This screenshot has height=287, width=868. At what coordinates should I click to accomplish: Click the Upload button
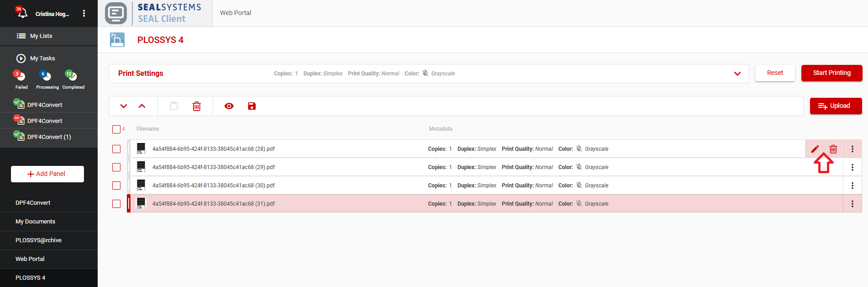click(836, 106)
